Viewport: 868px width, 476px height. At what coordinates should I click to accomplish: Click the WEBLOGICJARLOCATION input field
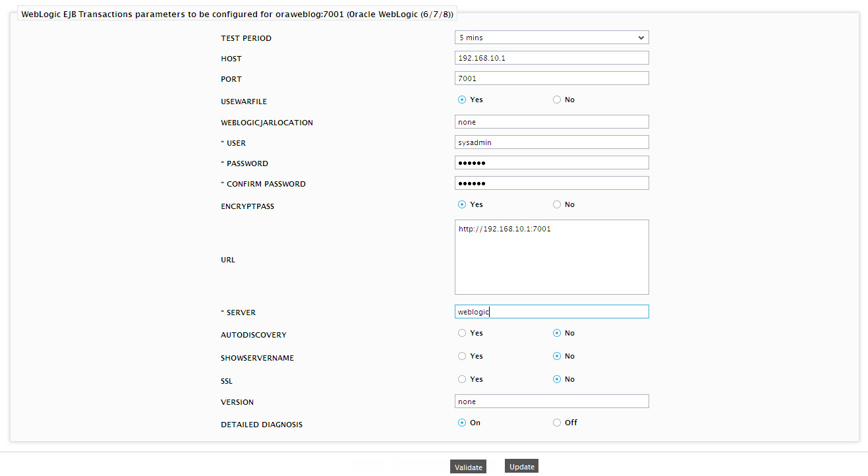click(x=552, y=122)
